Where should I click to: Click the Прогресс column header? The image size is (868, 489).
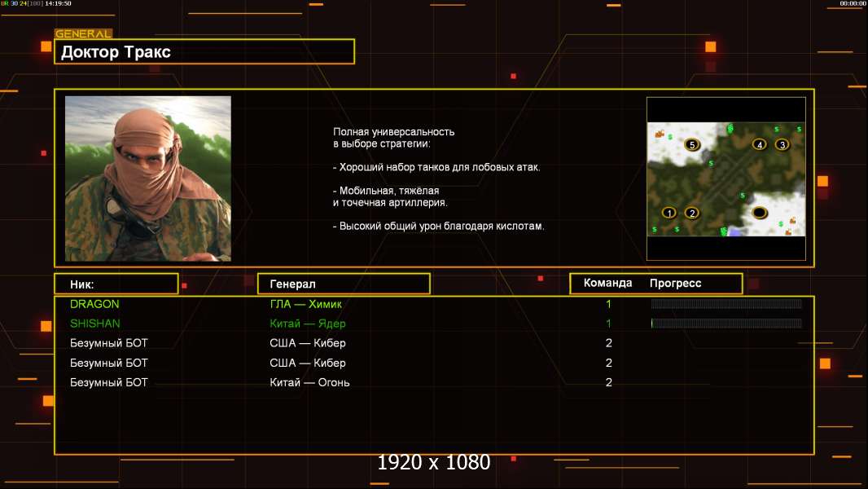tap(675, 283)
